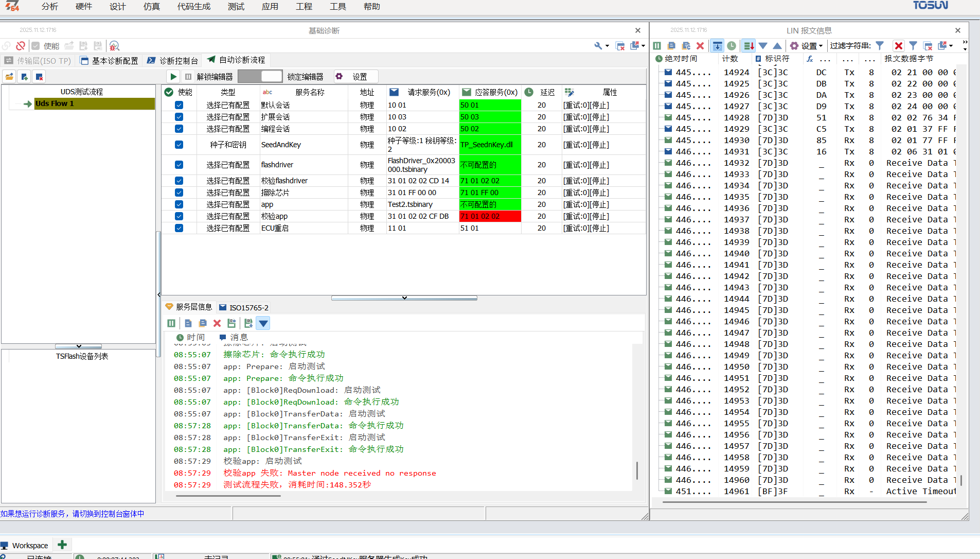Clear the LIN message list
Viewport: 980px width, 559px height.
coord(700,46)
